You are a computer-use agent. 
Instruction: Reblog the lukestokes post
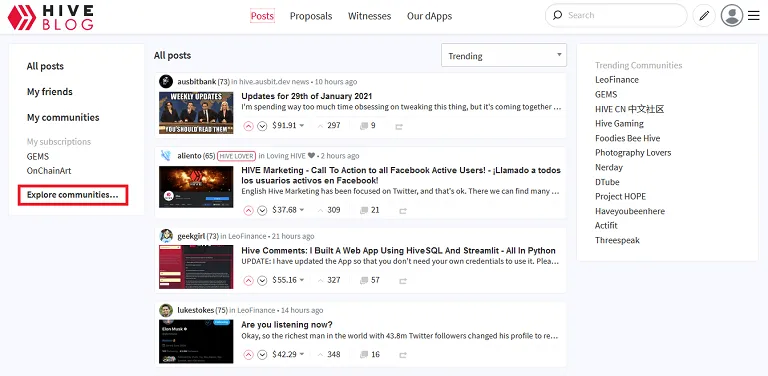tap(403, 355)
